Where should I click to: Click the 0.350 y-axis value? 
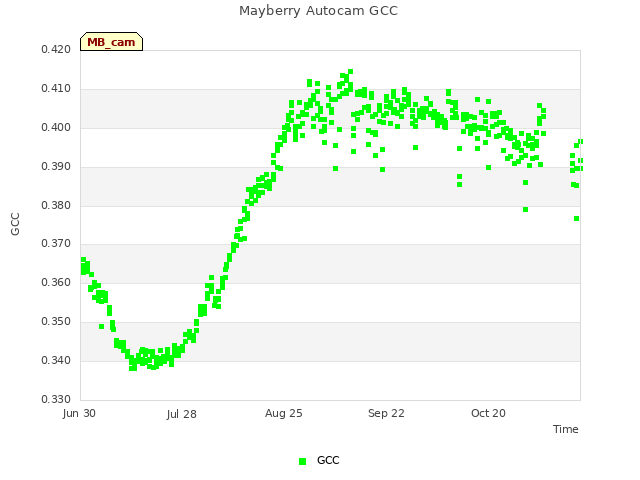(56, 322)
